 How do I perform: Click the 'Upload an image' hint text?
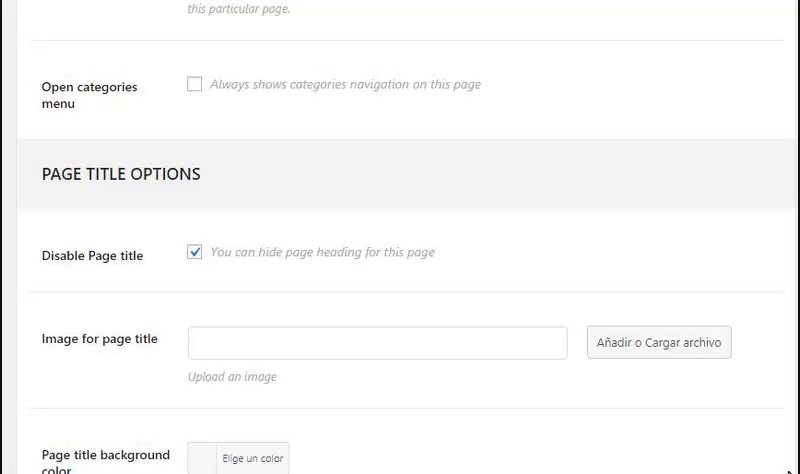[232, 377]
